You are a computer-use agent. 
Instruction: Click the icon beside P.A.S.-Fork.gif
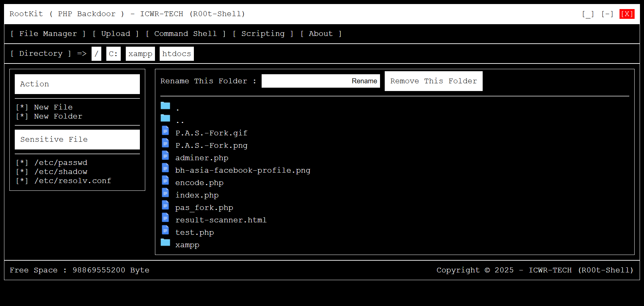pyautogui.click(x=165, y=130)
